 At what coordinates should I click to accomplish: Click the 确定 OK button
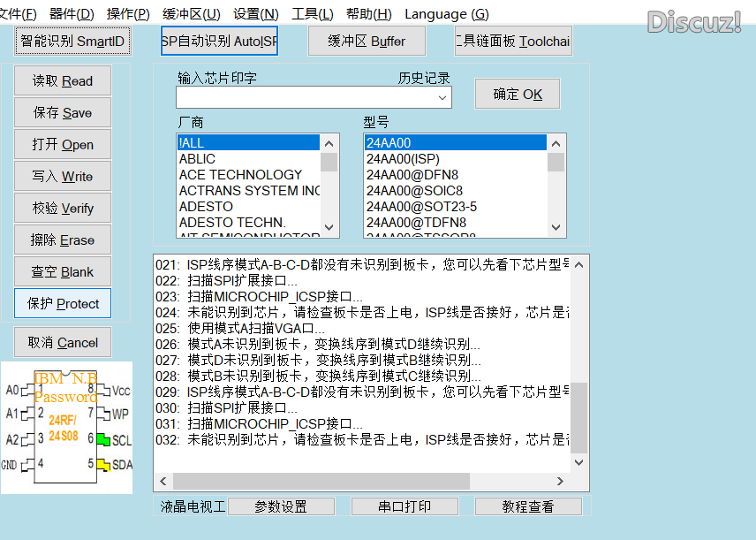pos(518,95)
